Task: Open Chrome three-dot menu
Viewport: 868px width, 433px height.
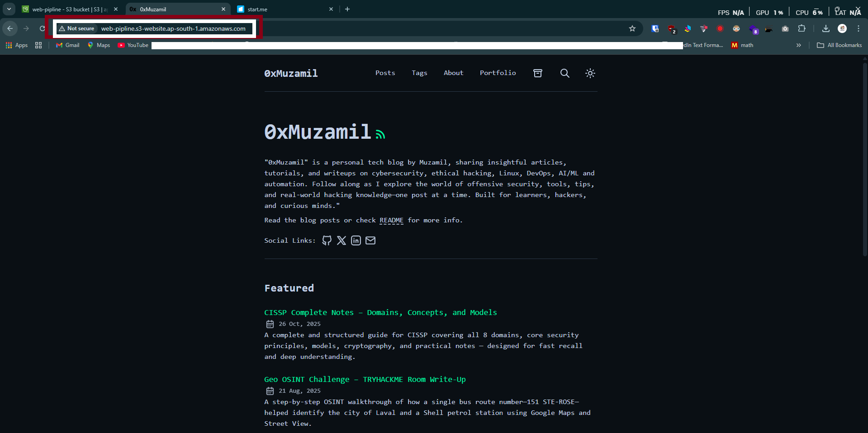Action: pyautogui.click(x=859, y=28)
